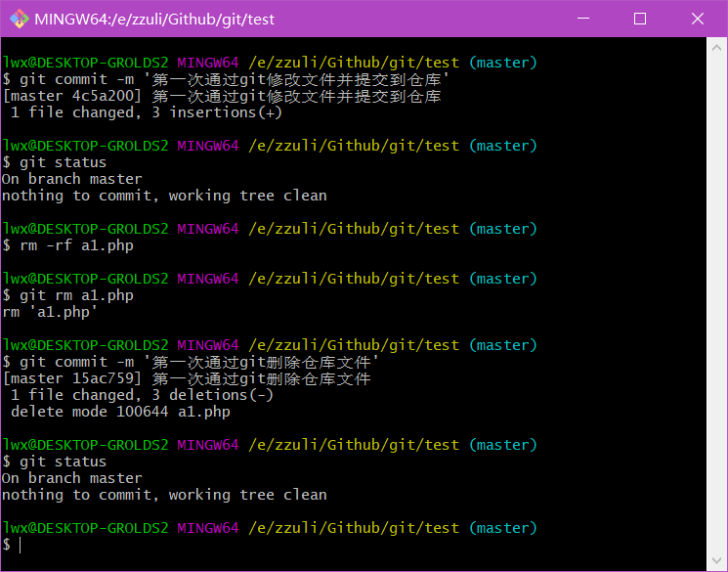Minimize the MINGW64 terminal window
This screenshot has width=728, height=572.
point(583,19)
